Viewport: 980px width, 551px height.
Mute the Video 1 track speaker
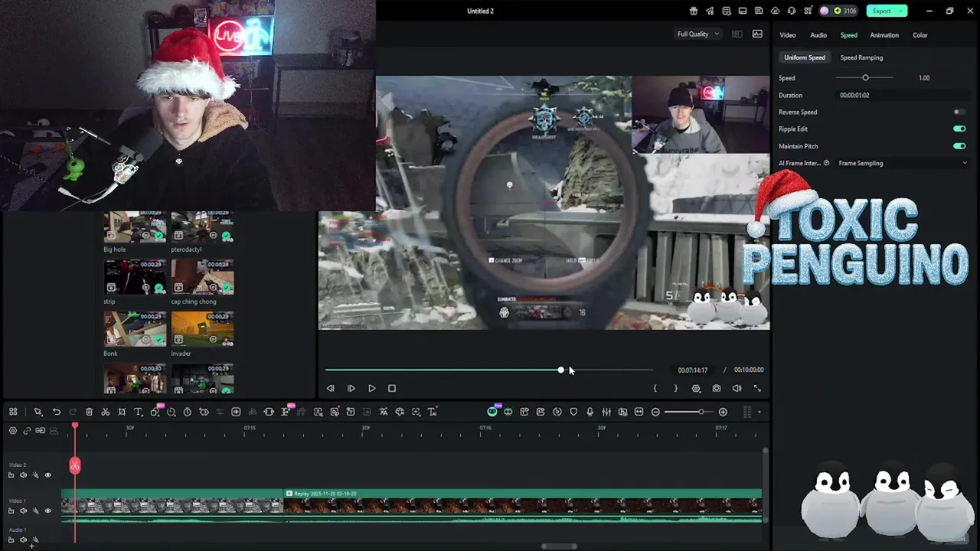(23, 511)
